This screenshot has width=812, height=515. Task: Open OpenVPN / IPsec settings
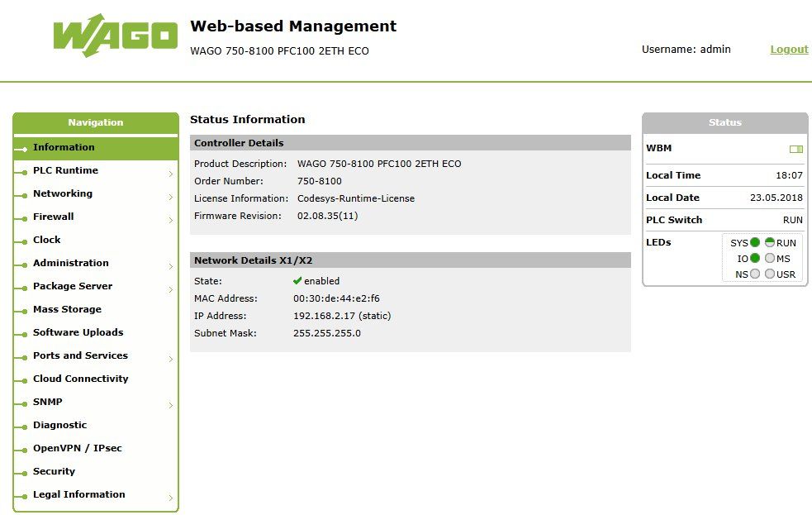click(96, 448)
